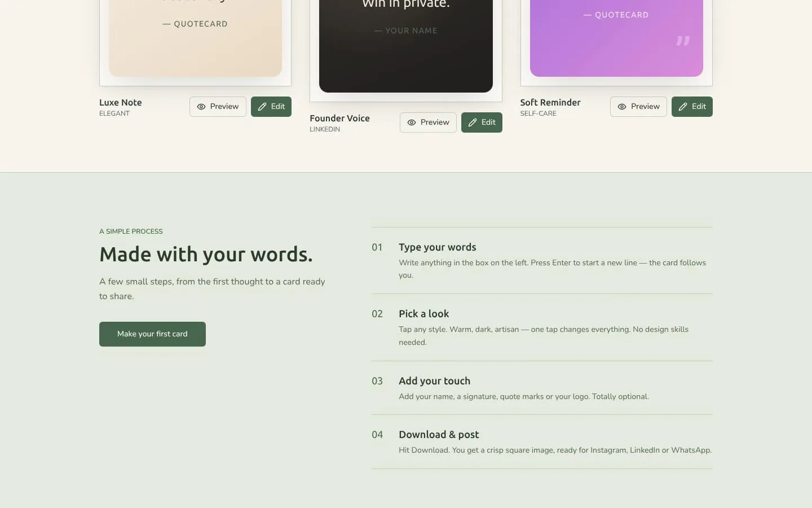This screenshot has height=508, width=812.
Task: Click the step number 03
Action: [x=377, y=381]
